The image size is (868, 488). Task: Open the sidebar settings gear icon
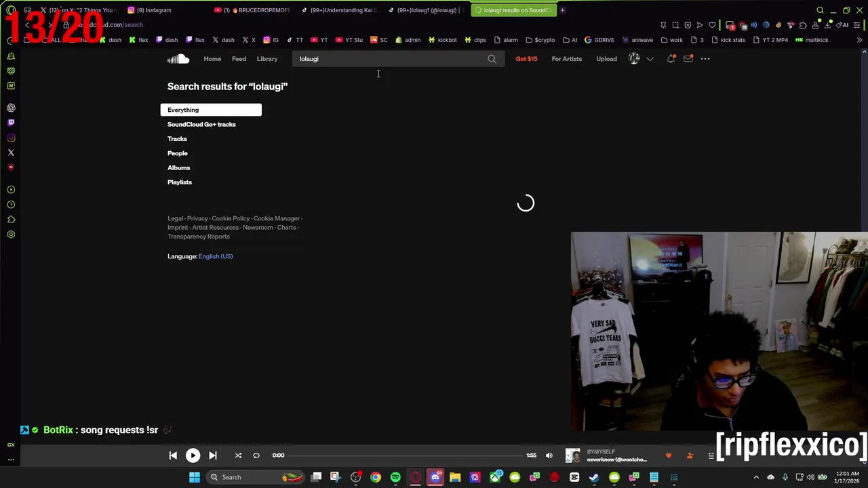pyautogui.click(x=11, y=235)
